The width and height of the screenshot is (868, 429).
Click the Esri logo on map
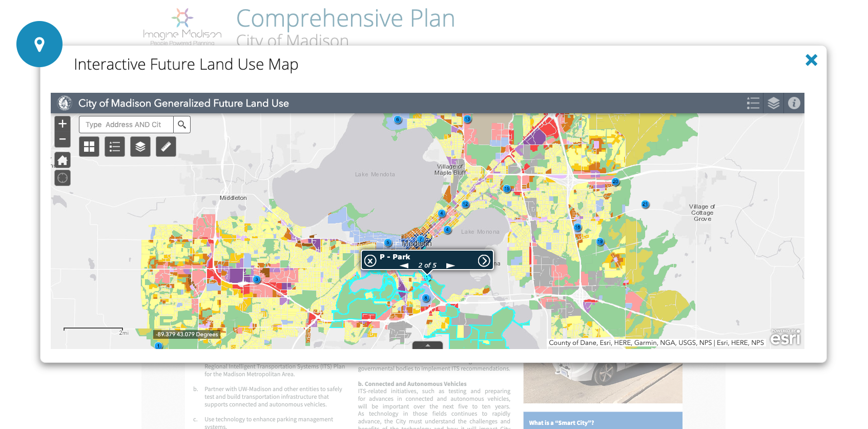click(786, 337)
